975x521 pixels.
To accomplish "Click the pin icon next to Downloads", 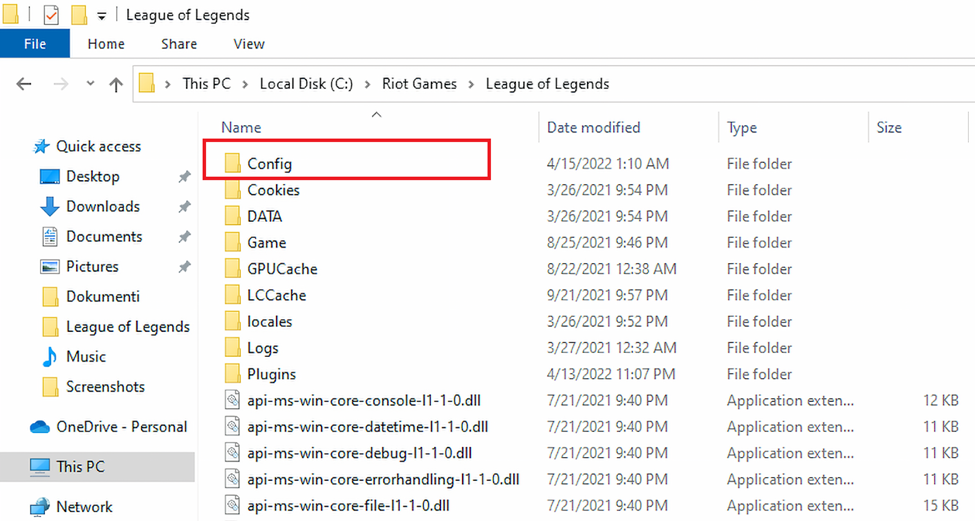I will [184, 206].
